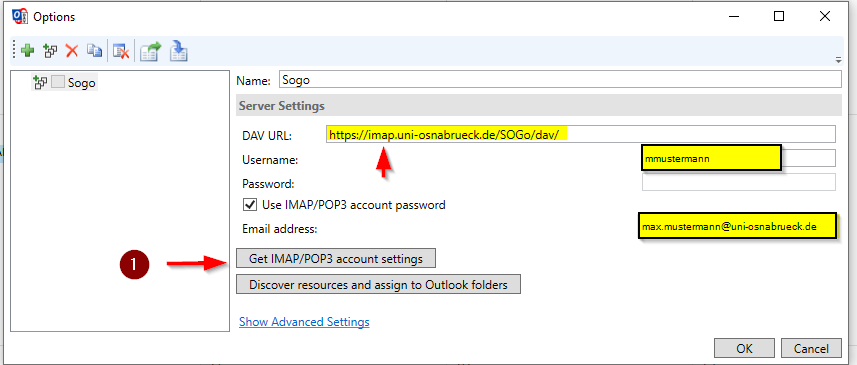The height and width of the screenshot is (365, 857).
Task: Export profiles with the green arrow icon
Action: pyautogui.click(x=150, y=51)
